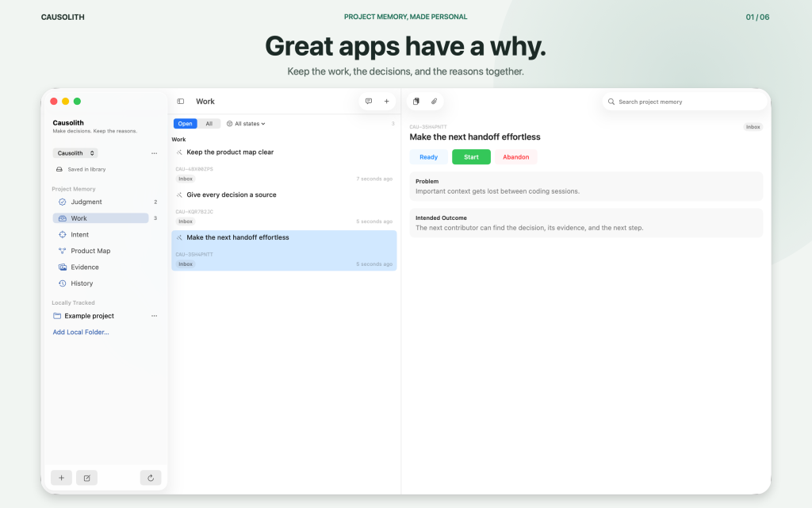Click plus button at sidebar bottom

tap(61, 478)
